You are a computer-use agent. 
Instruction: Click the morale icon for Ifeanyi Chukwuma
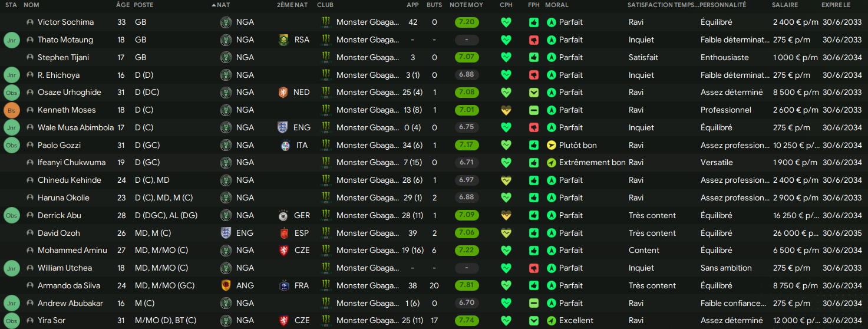pyautogui.click(x=551, y=163)
